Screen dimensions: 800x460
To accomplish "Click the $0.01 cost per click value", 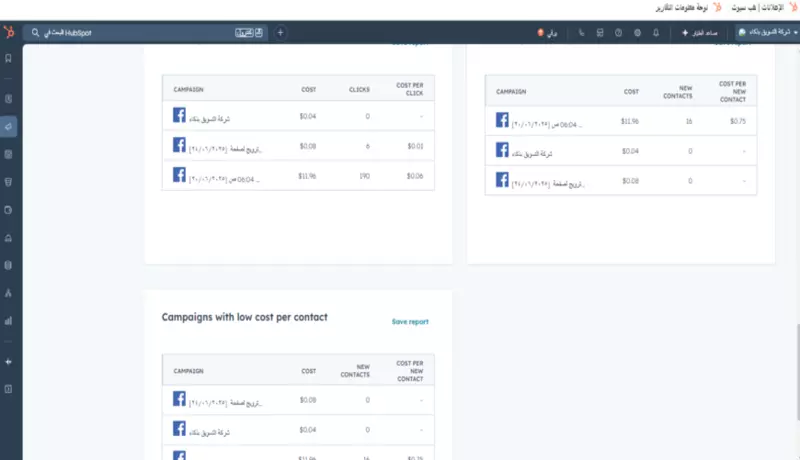I will (x=415, y=146).
